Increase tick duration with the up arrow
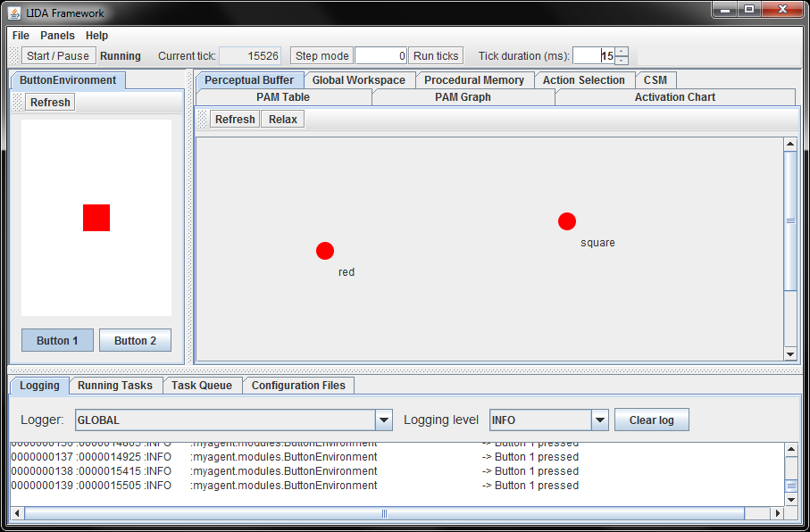The width and height of the screenshot is (810, 532). pyautogui.click(x=622, y=51)
